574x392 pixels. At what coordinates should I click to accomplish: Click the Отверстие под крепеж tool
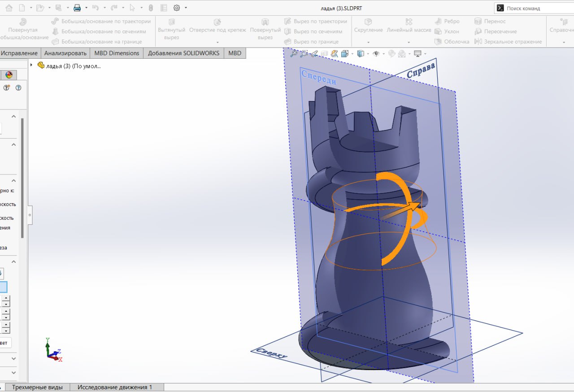pos(217,26)
